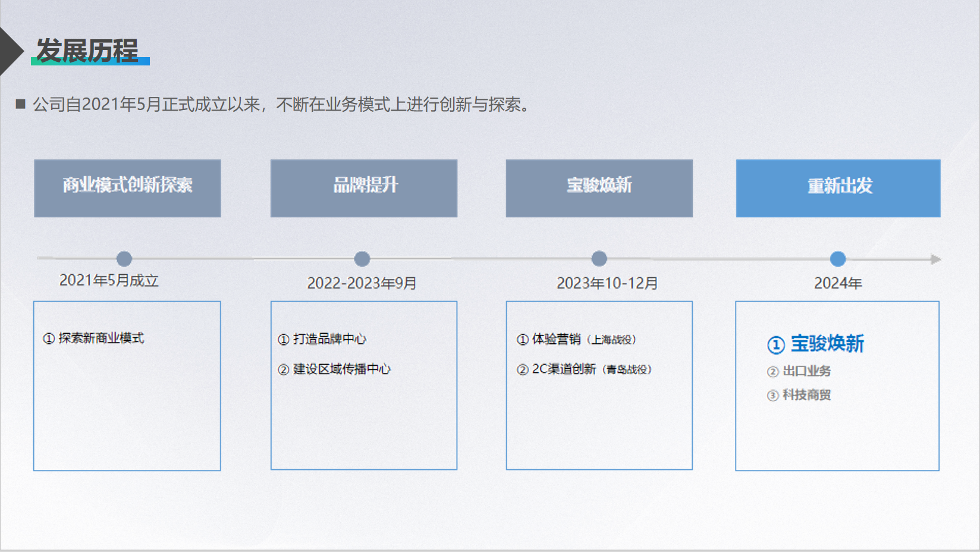
Task: Click the 发展历程 slide title
Action: pos(87,51)
